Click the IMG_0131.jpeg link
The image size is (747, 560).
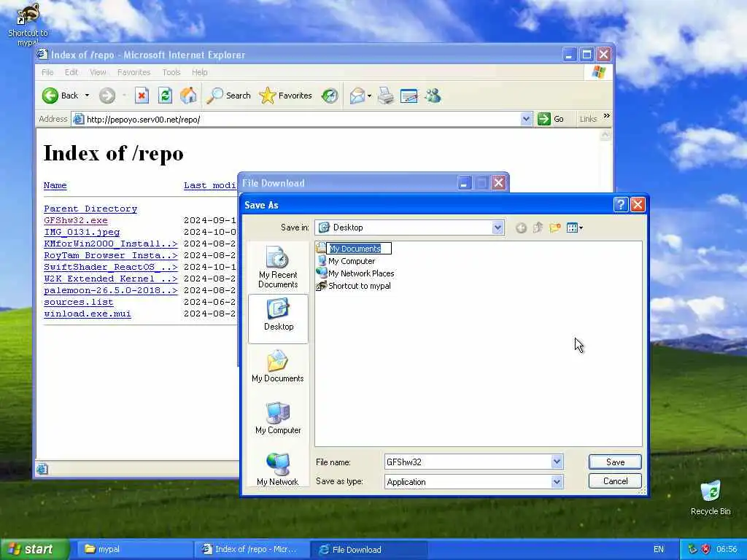point(82,232)
